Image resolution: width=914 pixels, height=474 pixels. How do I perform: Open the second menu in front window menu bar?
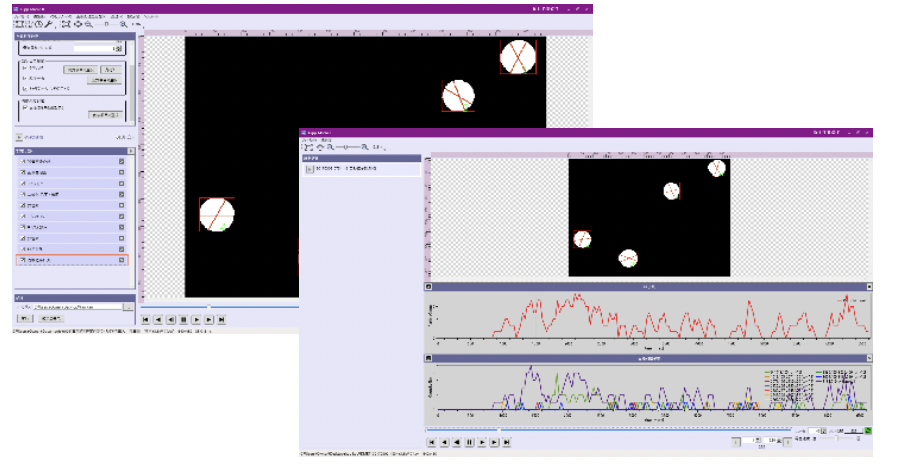click(x=326, y=141)
